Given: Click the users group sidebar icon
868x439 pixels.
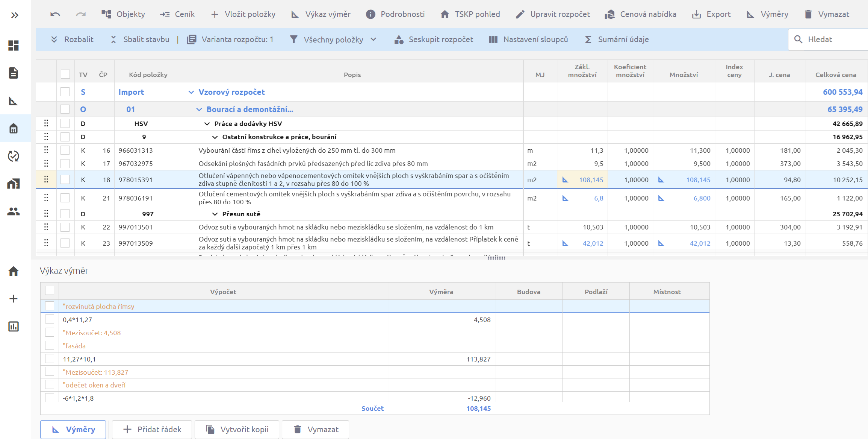Looking at the screenshot, I should [x=14, y=212].
